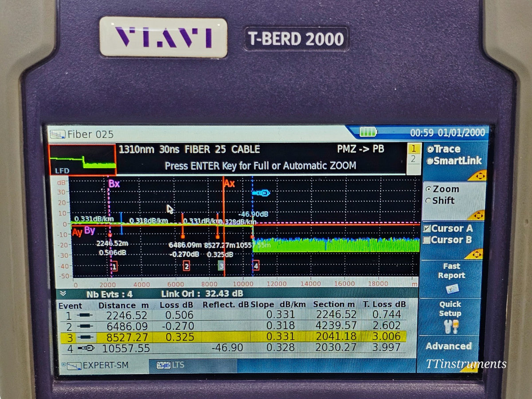Image resolution: width=532 pixels, height=399 pixels.
Task: Select event marker 3 on the graph
Action: click(x=221, y=266)
